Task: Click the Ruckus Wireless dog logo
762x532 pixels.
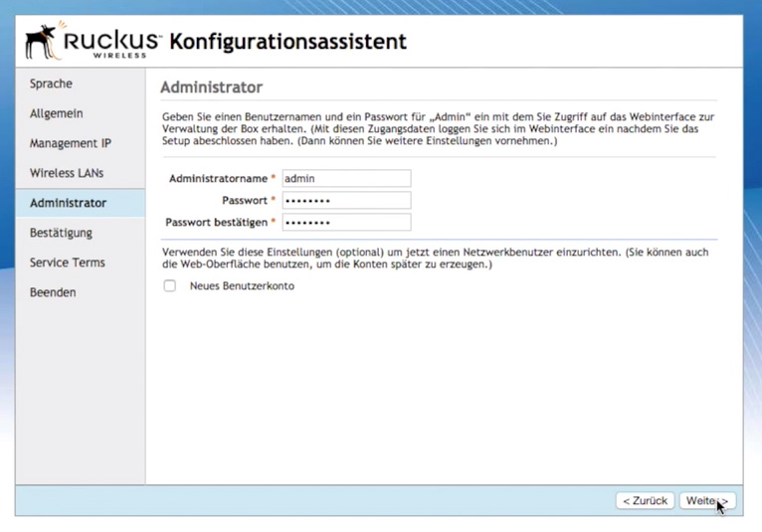Action: [40, 41]
